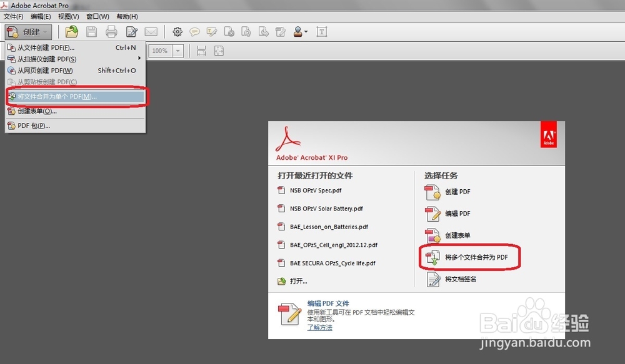
Task: Click the 编辑 PDF 文件 heading link
Action: pos(328,303)
